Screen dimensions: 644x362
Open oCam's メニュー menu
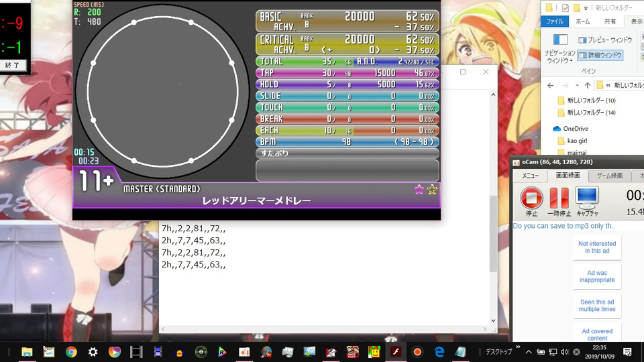530,176
